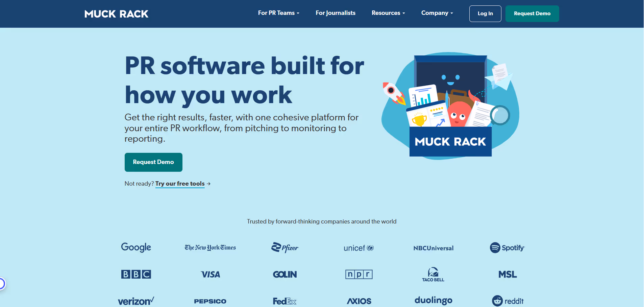The image size is (644, 307).
Task: Open the accessibility widget on the left edge
Action: click(3, 284)
